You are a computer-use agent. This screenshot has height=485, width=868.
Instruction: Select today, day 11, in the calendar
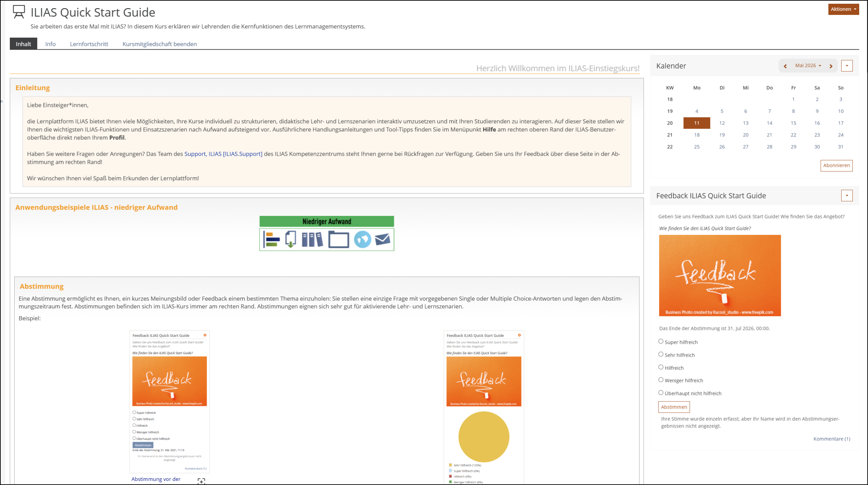pos(697,123)
